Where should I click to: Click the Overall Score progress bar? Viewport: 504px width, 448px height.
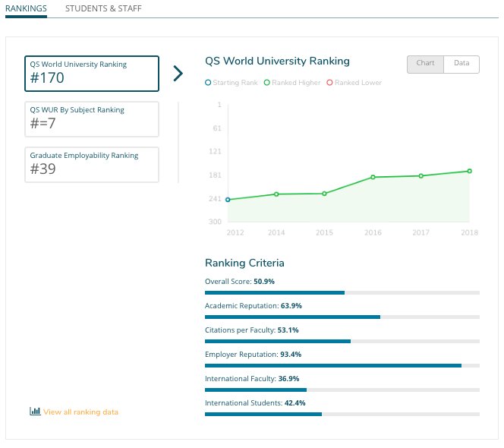[342, 292]
